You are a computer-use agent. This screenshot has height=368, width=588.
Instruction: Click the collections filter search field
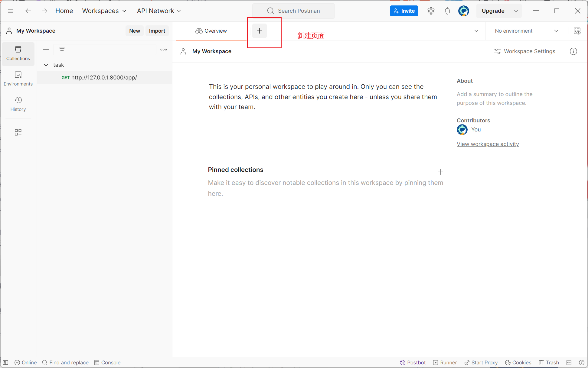point(105,50)
